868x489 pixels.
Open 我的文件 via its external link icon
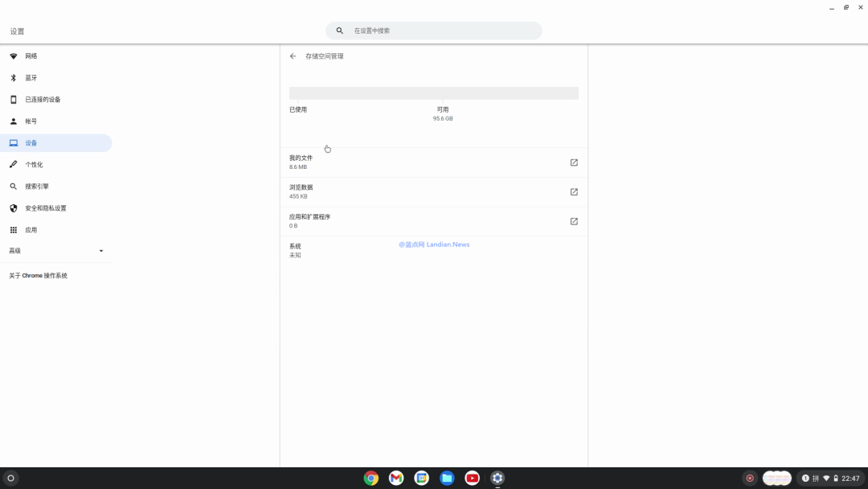pos(574,162)
